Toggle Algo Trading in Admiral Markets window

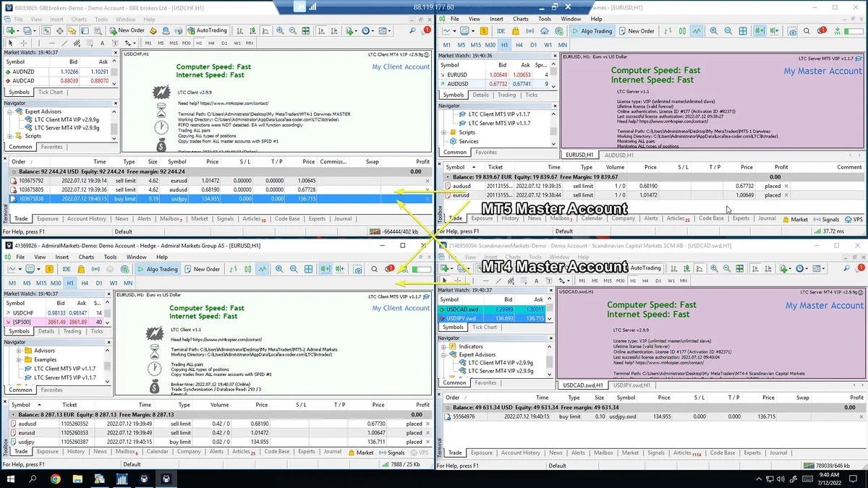158,269
